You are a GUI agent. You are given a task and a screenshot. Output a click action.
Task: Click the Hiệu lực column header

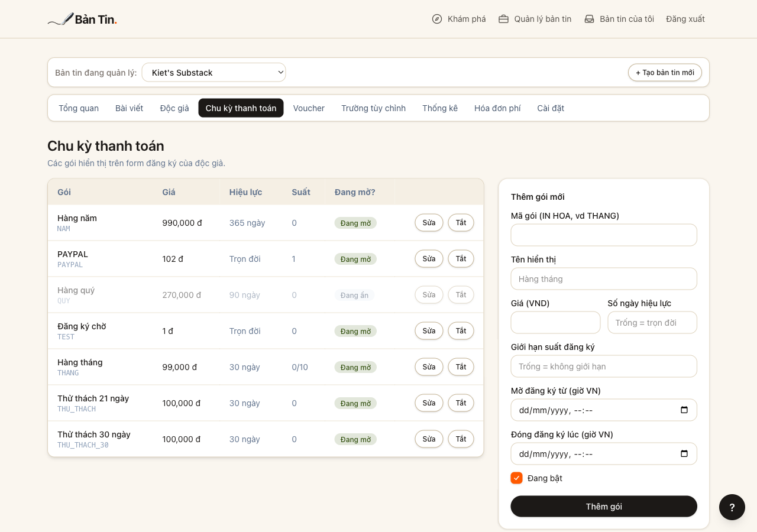245,192
